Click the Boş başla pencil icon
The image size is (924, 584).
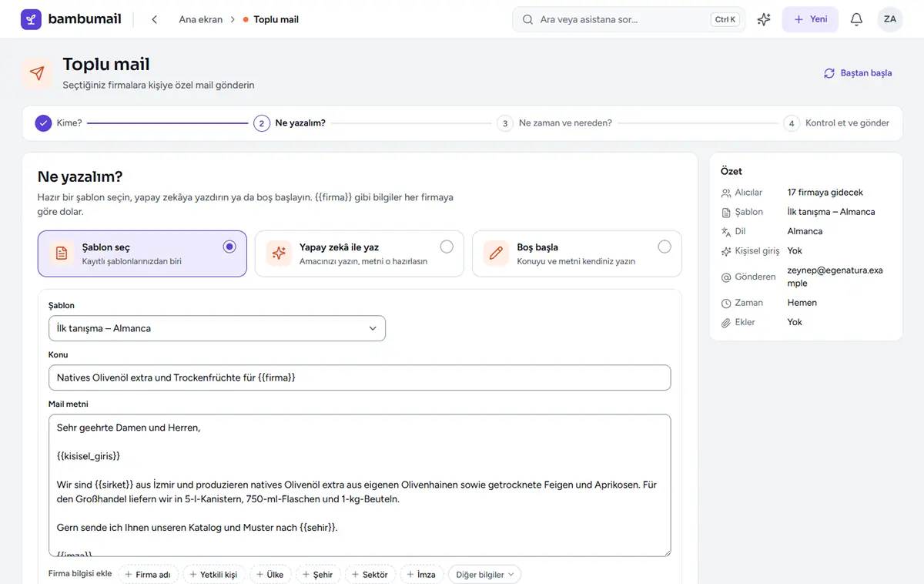496,253
